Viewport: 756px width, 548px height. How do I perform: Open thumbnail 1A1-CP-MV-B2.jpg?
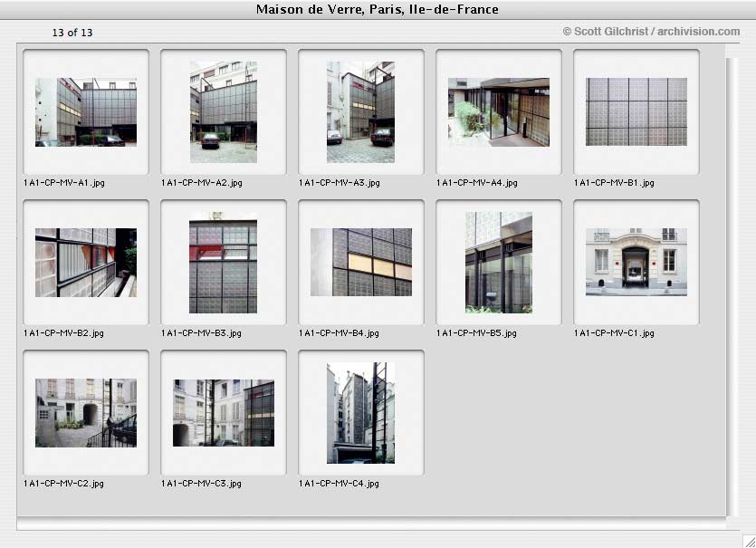pyautogui.click(x=86, y=263)
